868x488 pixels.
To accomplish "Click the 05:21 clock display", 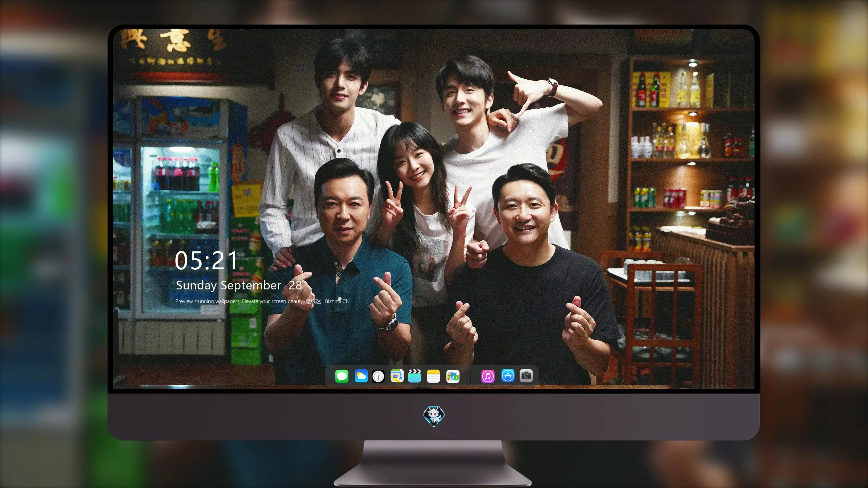I will coord(206,261).
